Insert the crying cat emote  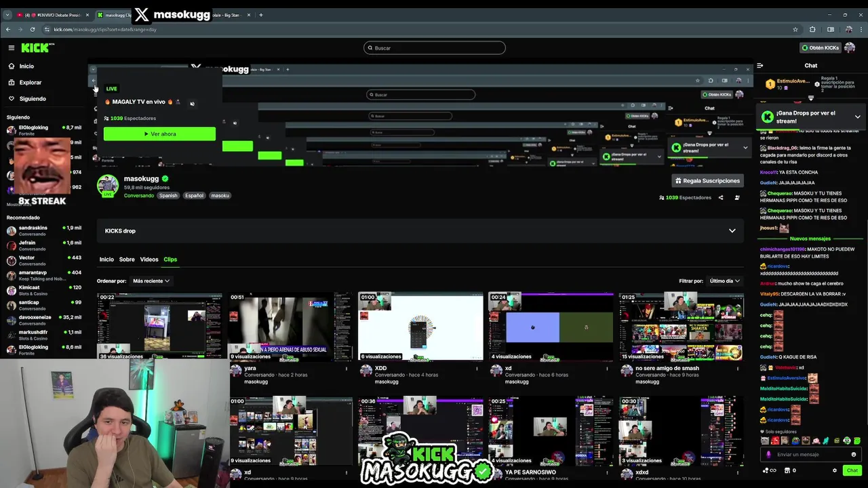click(x=765, y=441)
